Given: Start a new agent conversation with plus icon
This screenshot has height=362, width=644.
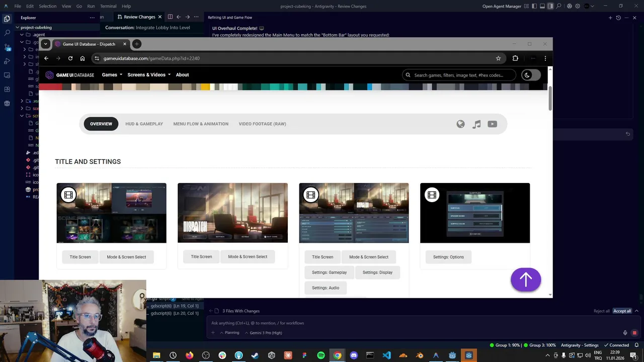Looking at the screenshot, I should point(610,18).
